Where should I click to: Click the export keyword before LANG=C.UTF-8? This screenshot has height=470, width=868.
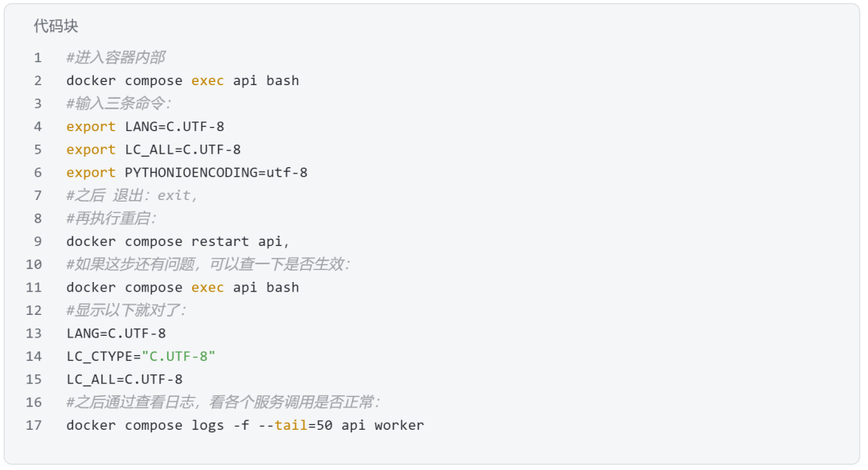[91, 127]
